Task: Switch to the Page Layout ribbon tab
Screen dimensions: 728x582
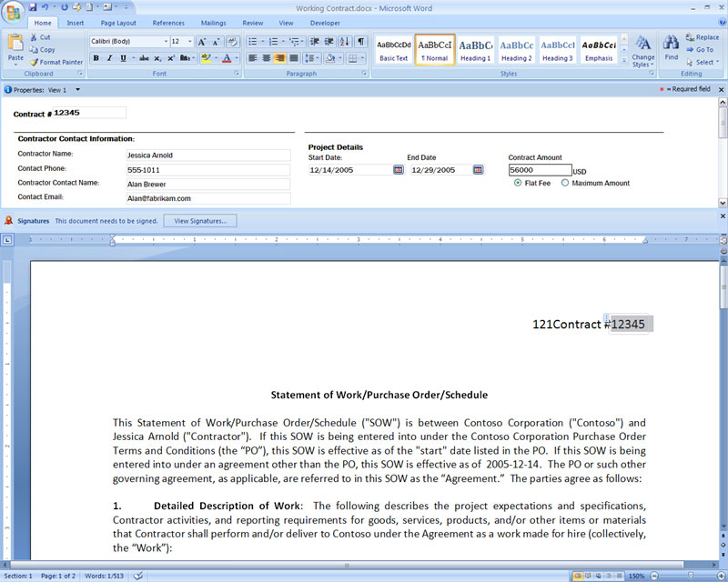Action: (x=118, y=23)
